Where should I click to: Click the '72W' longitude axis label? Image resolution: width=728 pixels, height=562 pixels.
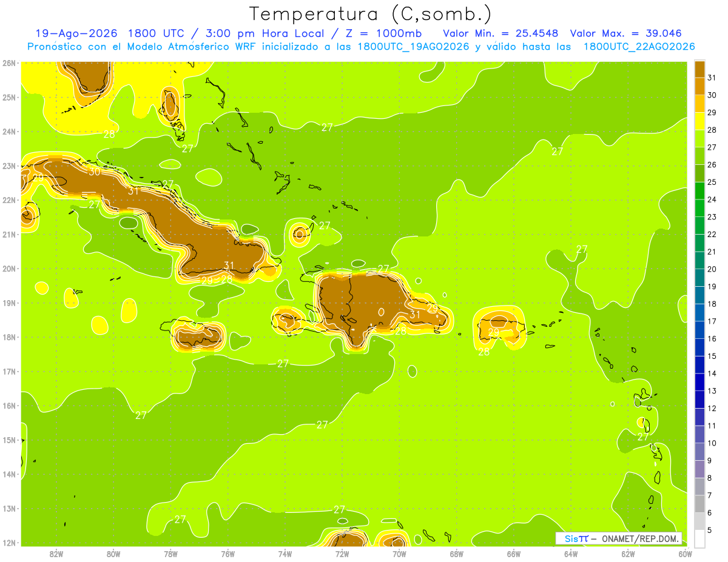pos(342,554)
